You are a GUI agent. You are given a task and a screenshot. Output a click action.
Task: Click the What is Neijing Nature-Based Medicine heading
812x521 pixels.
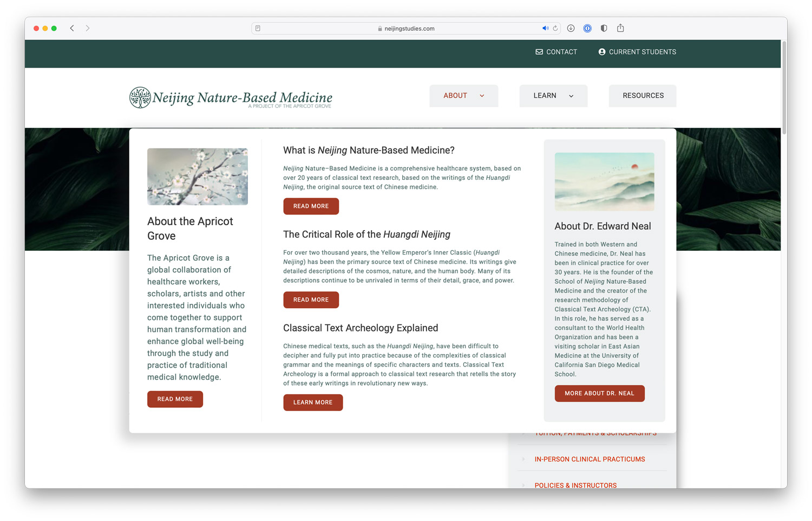[369, 151]
